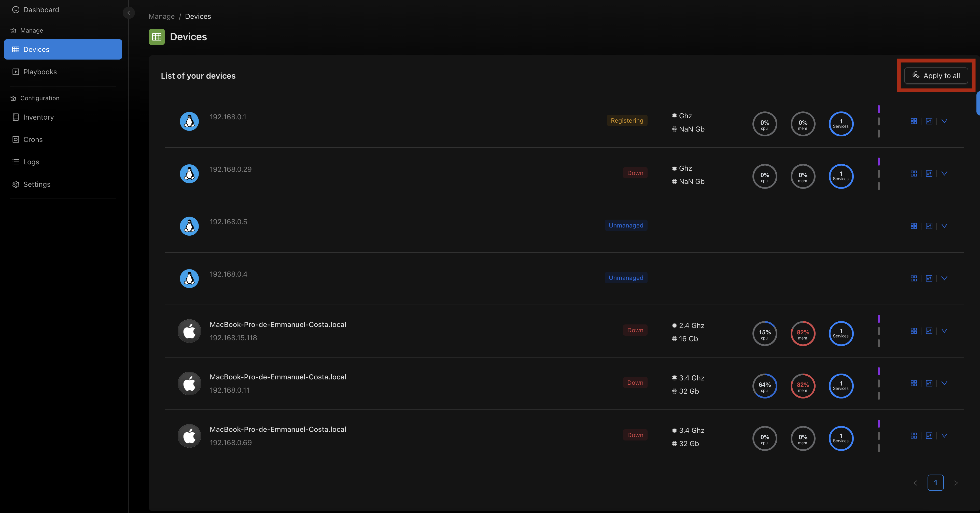Click the 82% mem gauge for 192.168.15.118
This screenshot has width=980, height=513.
[803, 334]
